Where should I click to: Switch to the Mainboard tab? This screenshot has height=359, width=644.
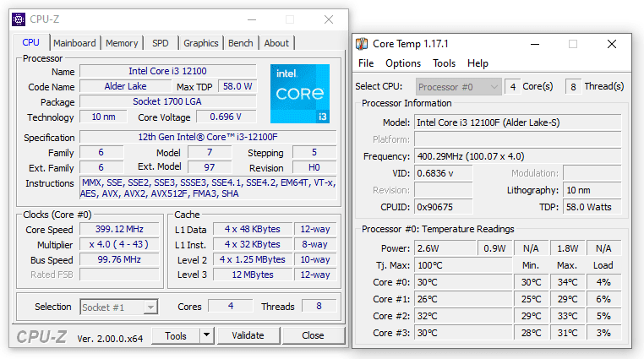pyautogui.click(x=74, y=43)
